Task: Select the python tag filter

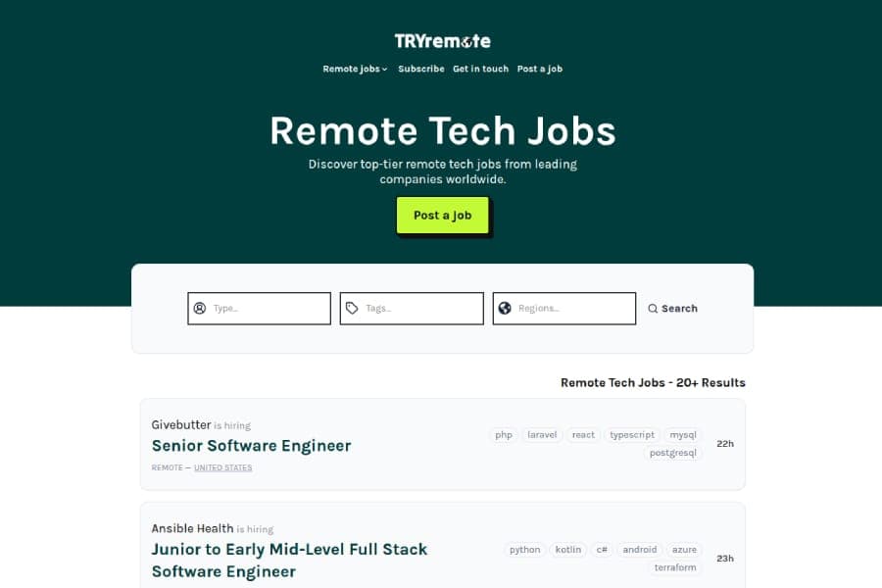Action: [x=524, y=550]
